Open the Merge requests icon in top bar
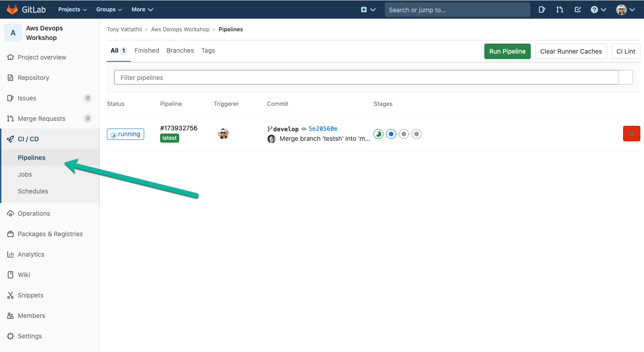The width and height of the screenshot is (644, 352). pos(560,10)
